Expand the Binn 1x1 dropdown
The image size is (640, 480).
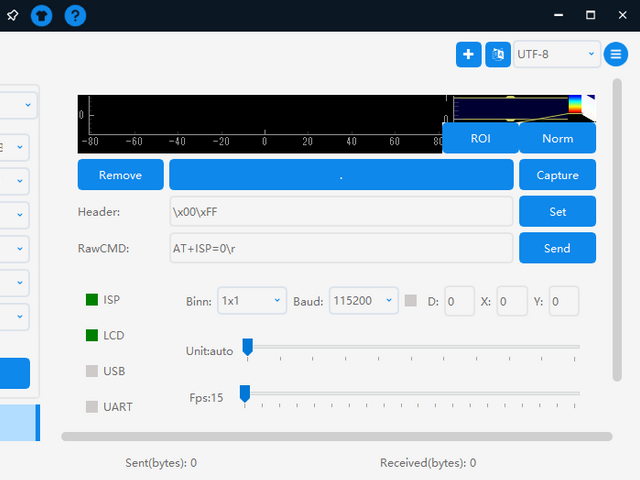[251, 300]
